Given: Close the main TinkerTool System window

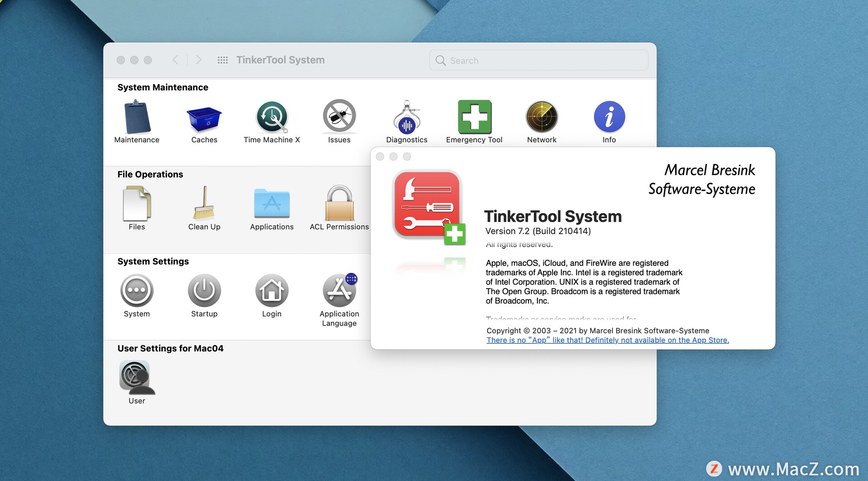Looking at the screenshot, I should [x=121, y=60].
